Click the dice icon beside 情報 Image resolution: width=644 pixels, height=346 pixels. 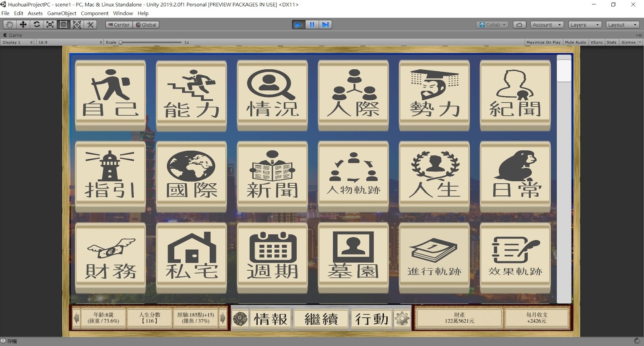point(240,319)
